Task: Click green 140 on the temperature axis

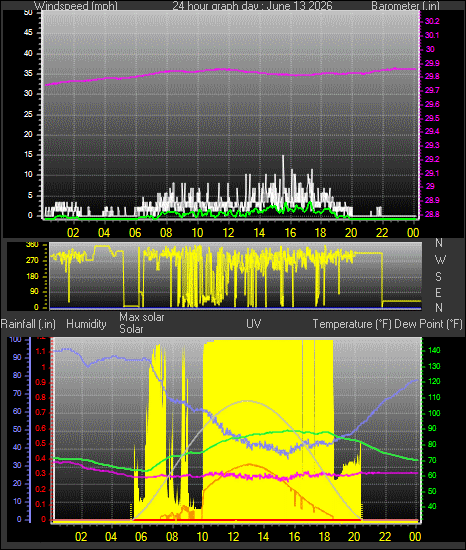Action: (x=434, y=350)
